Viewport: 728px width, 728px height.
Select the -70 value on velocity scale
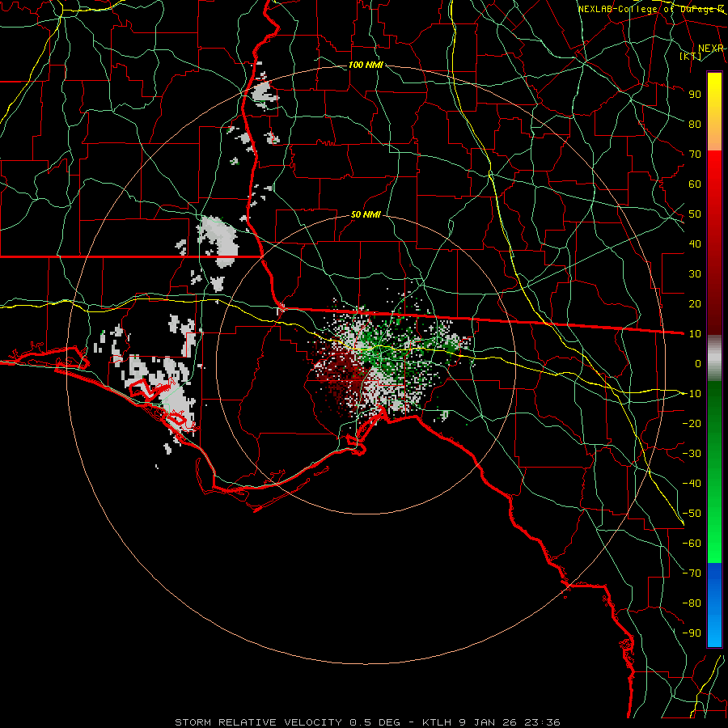click(x=692, y=574)
